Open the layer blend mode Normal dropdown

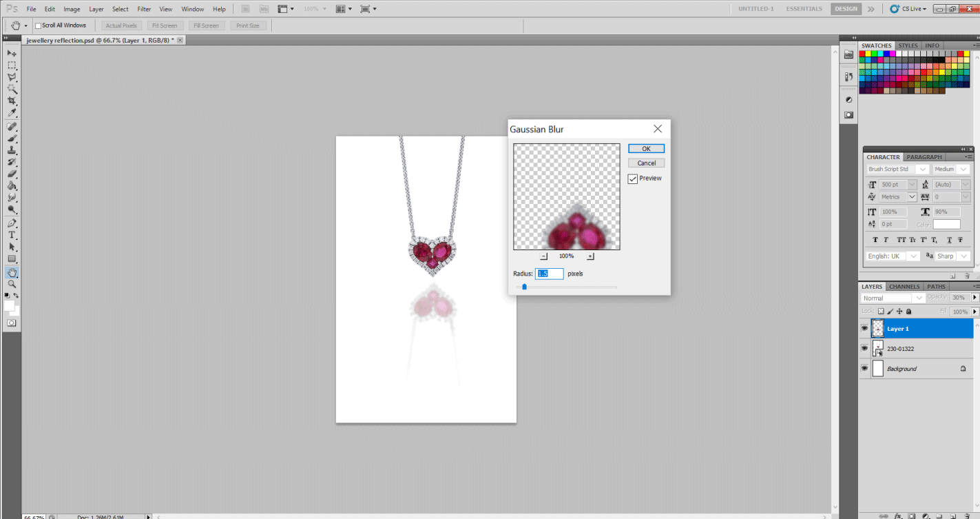pyautogui.click(x=893, y=298)
